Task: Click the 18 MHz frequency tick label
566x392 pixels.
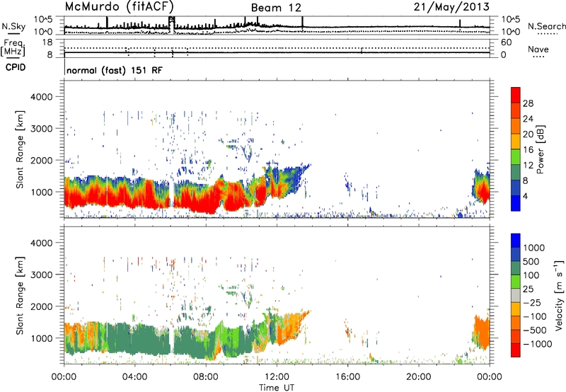Action: coord(47,42)
